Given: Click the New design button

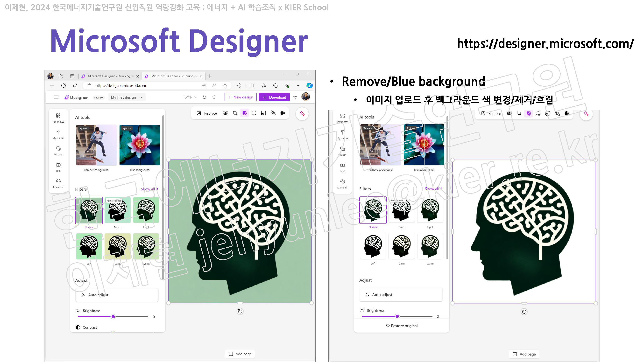Looking at the screenshot, I should (241, 97).
